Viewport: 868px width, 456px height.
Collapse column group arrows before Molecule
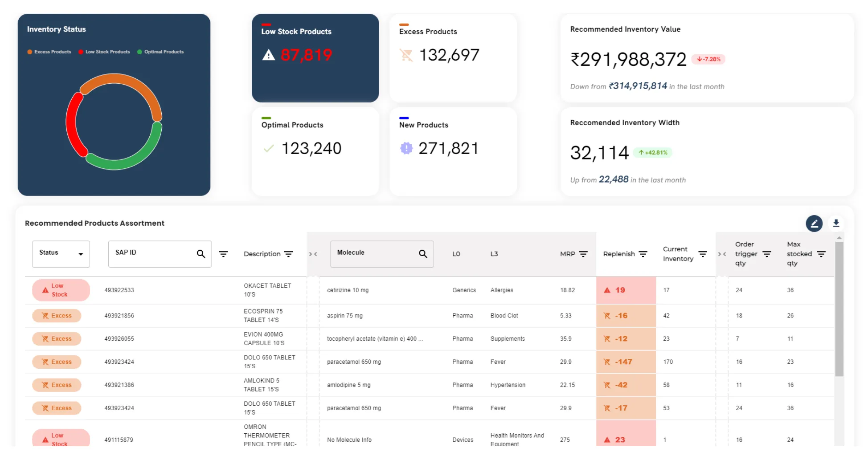click(x=313, y=254)
